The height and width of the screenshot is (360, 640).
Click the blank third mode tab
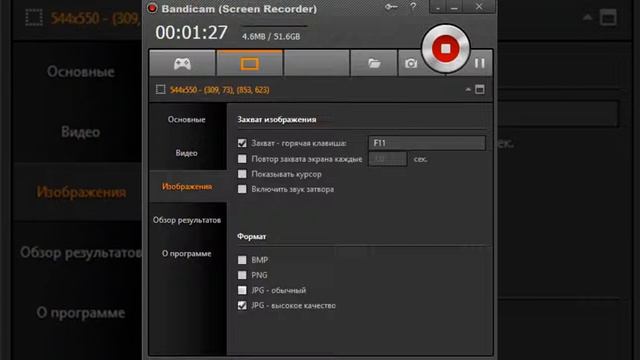coord(316,63)
